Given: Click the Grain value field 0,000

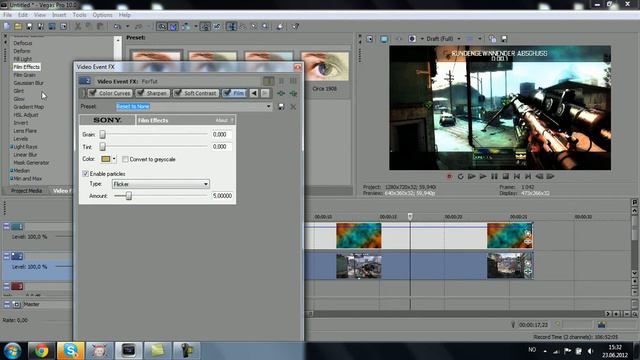Looking at the screenshot, I should [x=222, y=134].
